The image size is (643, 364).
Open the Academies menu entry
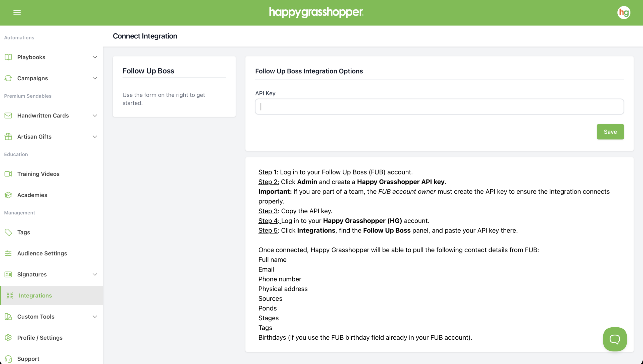[32, 195]
